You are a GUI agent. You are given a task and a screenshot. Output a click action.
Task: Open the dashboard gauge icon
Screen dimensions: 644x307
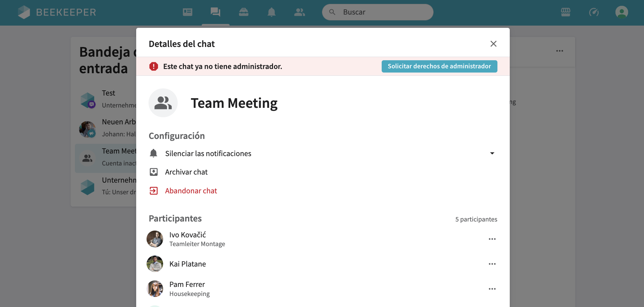[x=594, y=12]
